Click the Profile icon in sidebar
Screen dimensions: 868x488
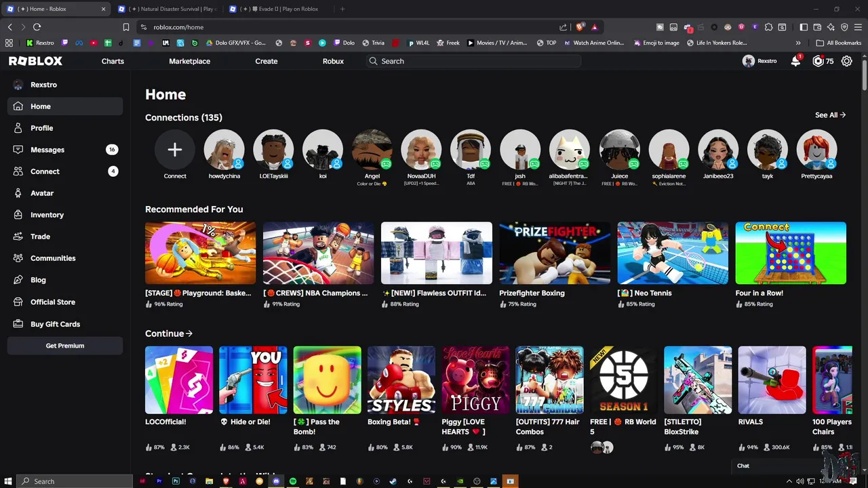(x=18, y=128)
